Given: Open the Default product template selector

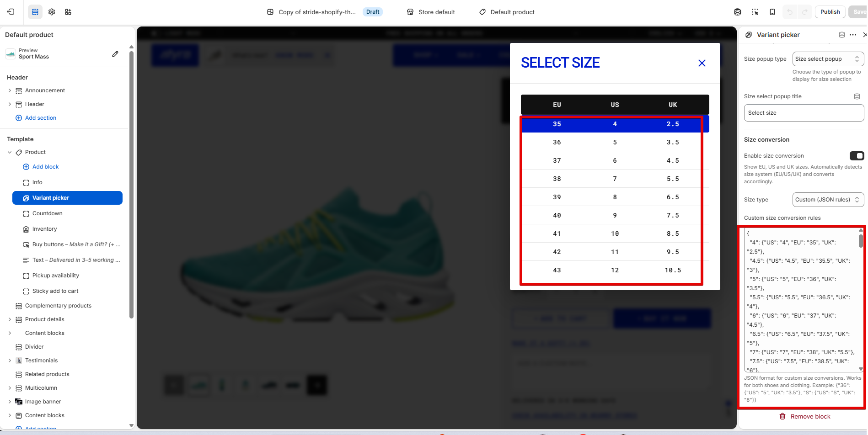Looking at the screenshot, I should (x=507, y=12).
